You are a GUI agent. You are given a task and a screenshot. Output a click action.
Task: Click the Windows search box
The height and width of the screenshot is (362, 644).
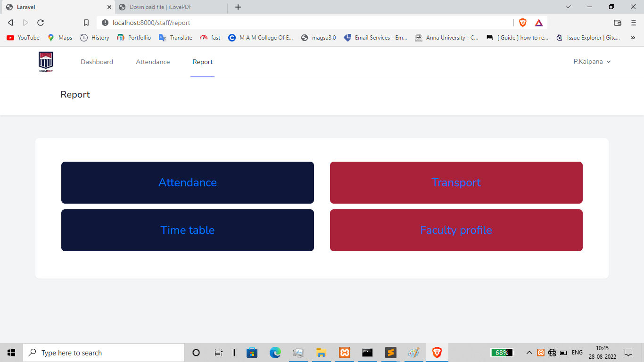(104, 352)
